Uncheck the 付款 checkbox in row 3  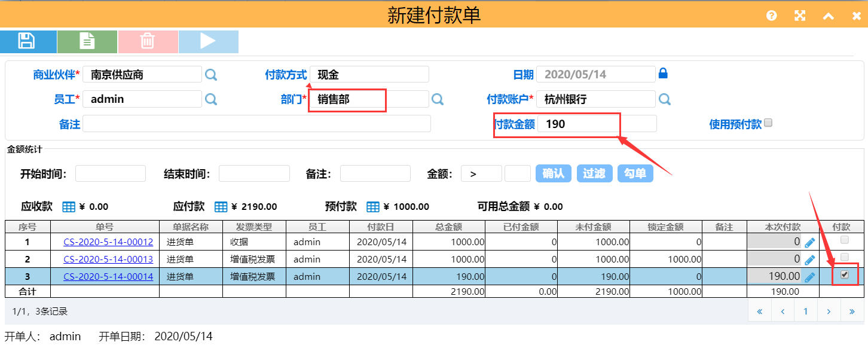pos(844,274)
